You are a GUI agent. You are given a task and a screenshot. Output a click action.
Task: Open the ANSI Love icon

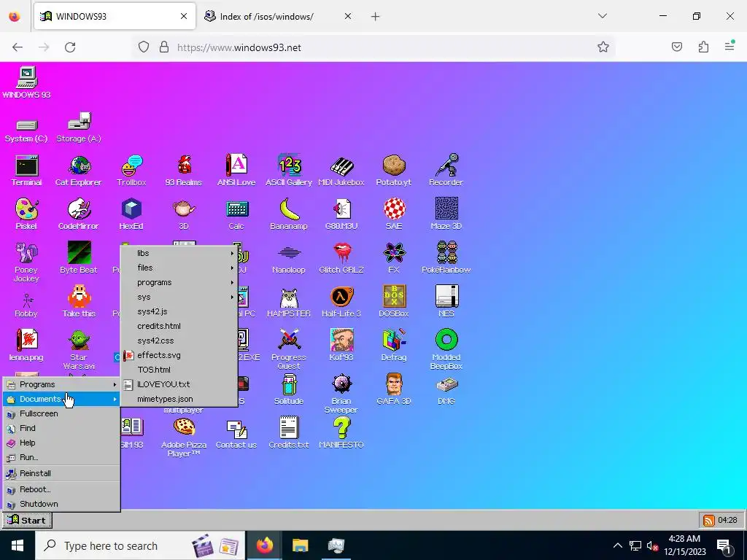[x=236, y=170]
